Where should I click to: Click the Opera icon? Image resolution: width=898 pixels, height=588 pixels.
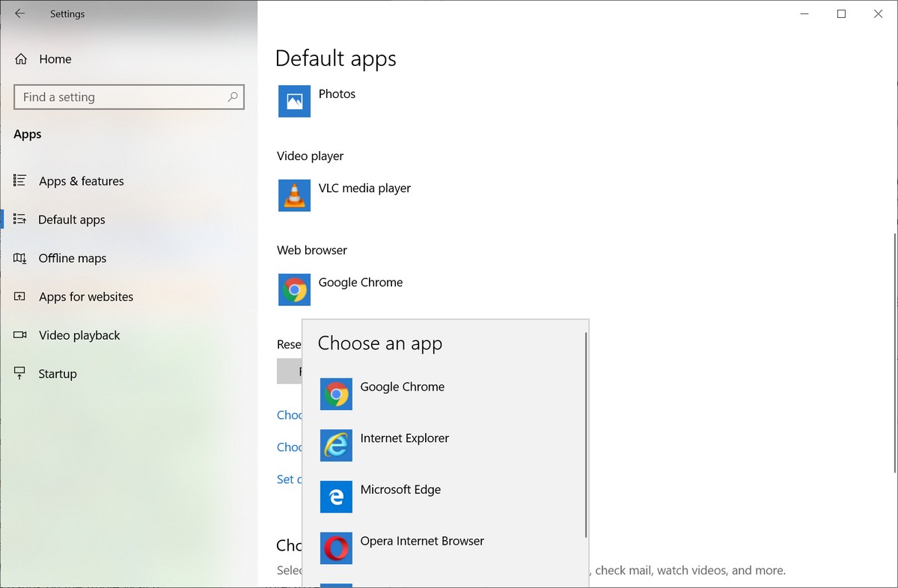coord(336,548)
